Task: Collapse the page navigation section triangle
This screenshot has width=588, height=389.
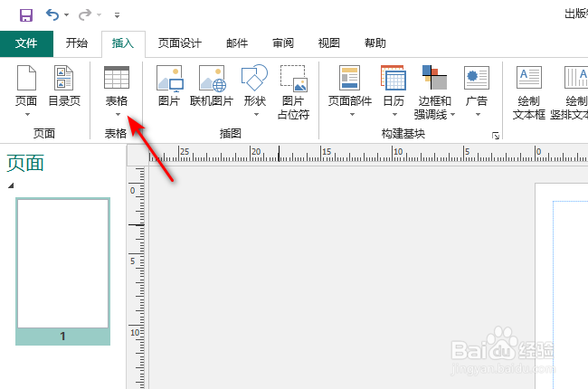Action: (x=11, y=185)
